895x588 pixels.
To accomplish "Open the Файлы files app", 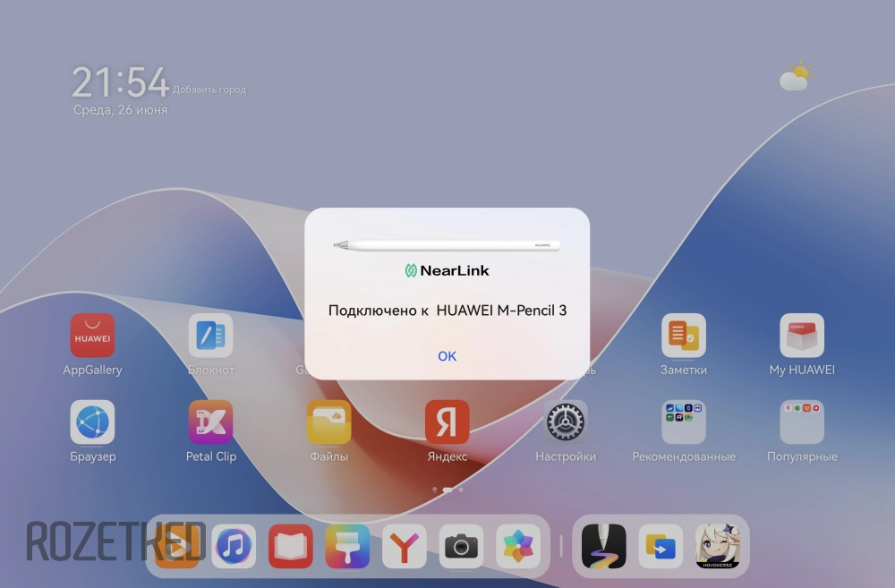I will pyautogui.click(x=328, y=422).
